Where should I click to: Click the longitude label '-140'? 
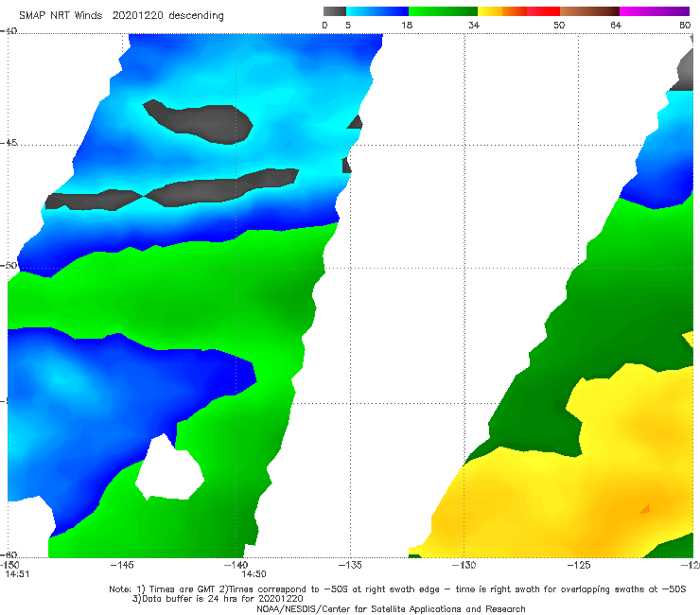point(236,565)
